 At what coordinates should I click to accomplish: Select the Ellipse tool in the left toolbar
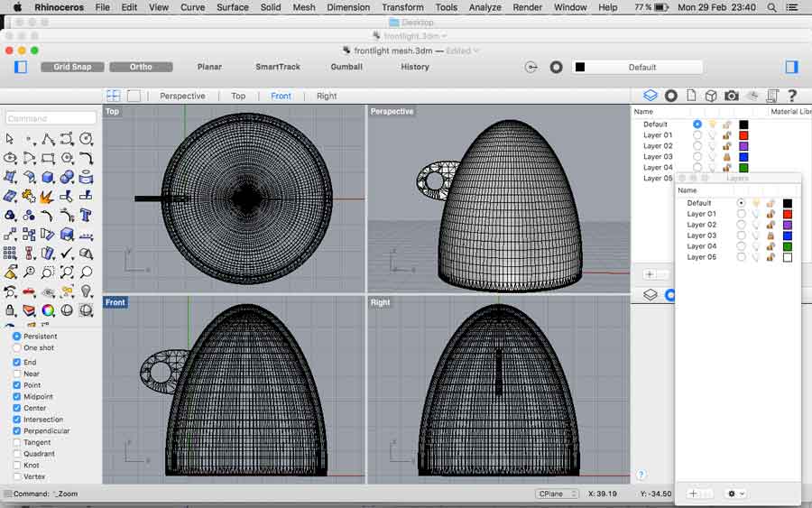click(10, 158)
